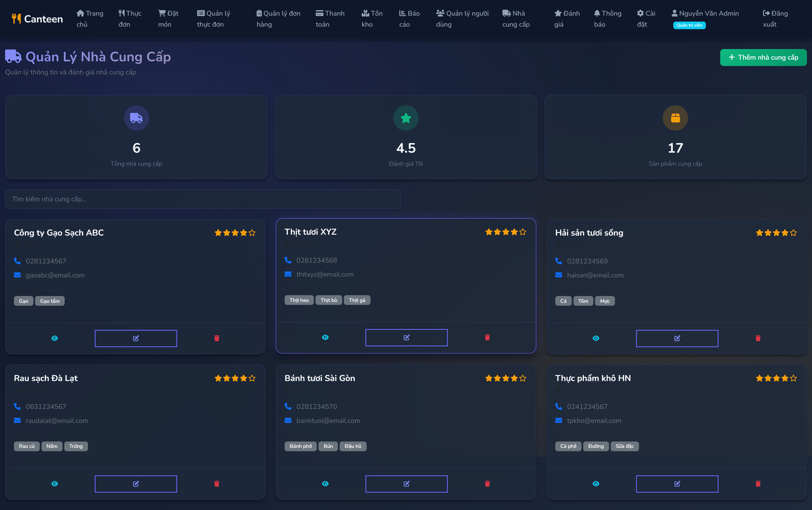View details of Thực phẩm khô HN
Viewport: 812px width, 510px height.
[596, 484]
